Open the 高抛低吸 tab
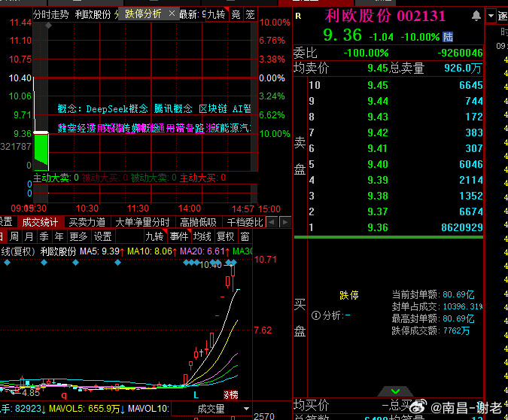This screenshot has width=508, height=420. tap(198, 222)
